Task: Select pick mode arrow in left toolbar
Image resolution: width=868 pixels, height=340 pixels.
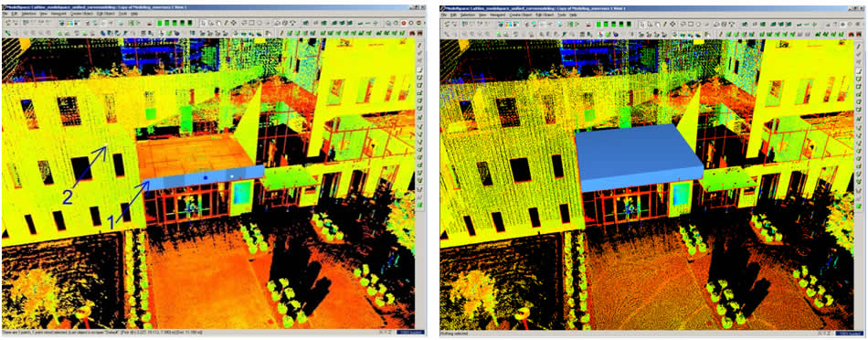Action: [203, 23]
